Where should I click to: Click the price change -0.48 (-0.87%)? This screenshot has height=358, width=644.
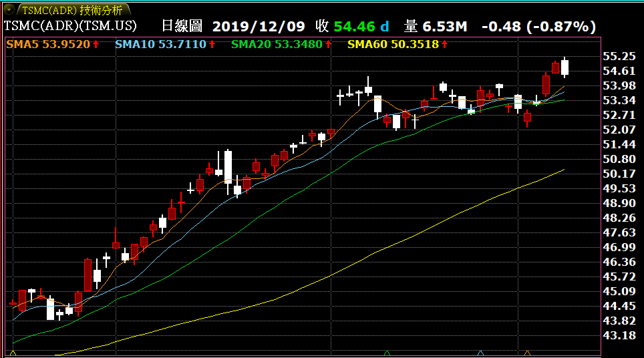(539, 27)
